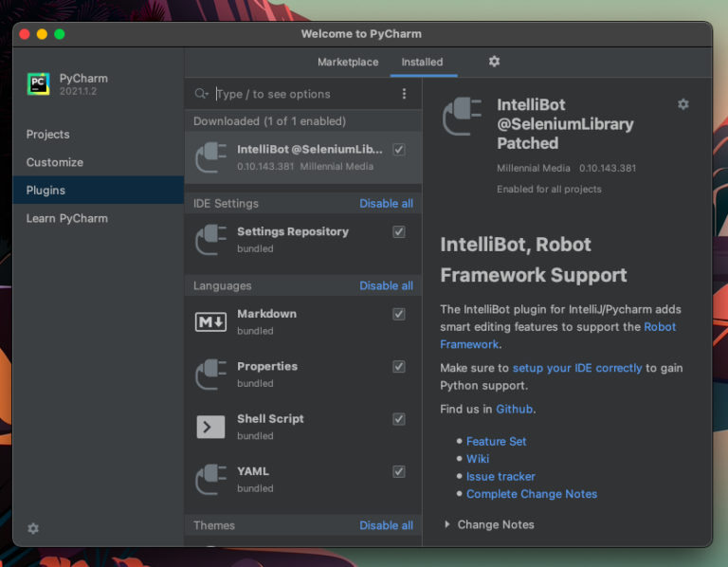This screenshot has width=728, height=567.
Task: Open the Complete Change Notes link
Action: [x=532, y=494]
